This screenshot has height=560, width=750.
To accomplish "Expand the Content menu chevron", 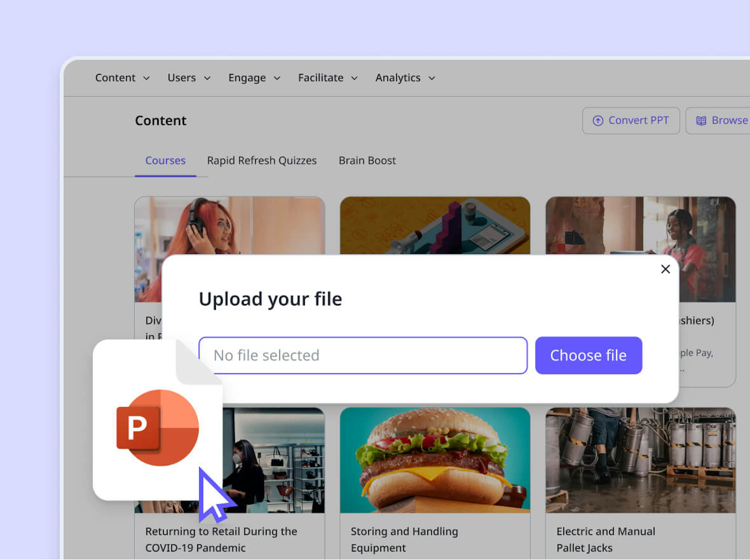I will pyautogui.click(x=146, y=78).
